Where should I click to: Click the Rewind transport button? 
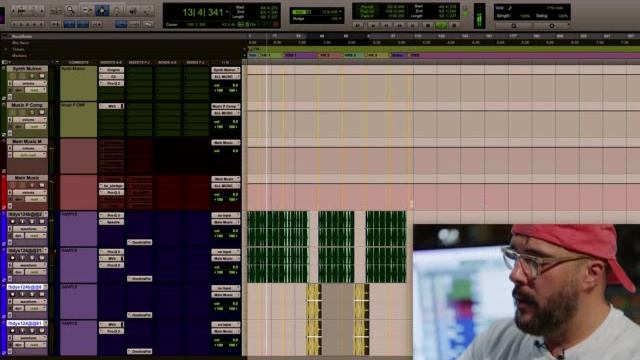pyautogui.click(x=386, y=25)
